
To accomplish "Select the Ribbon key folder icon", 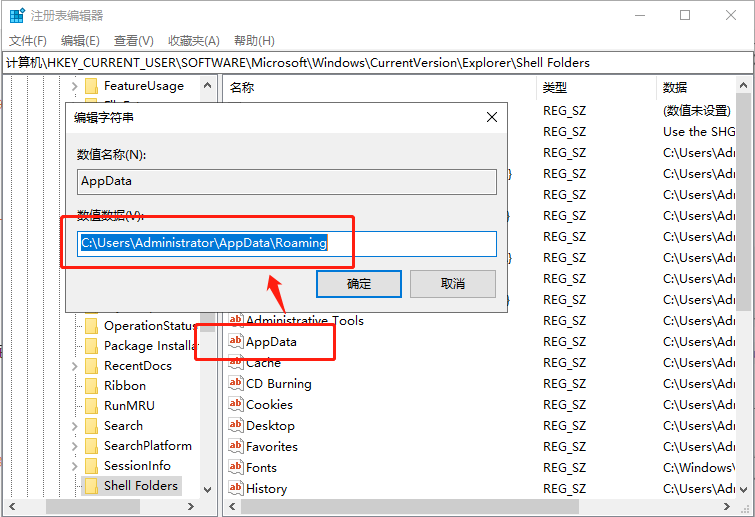I will point(91,386).
